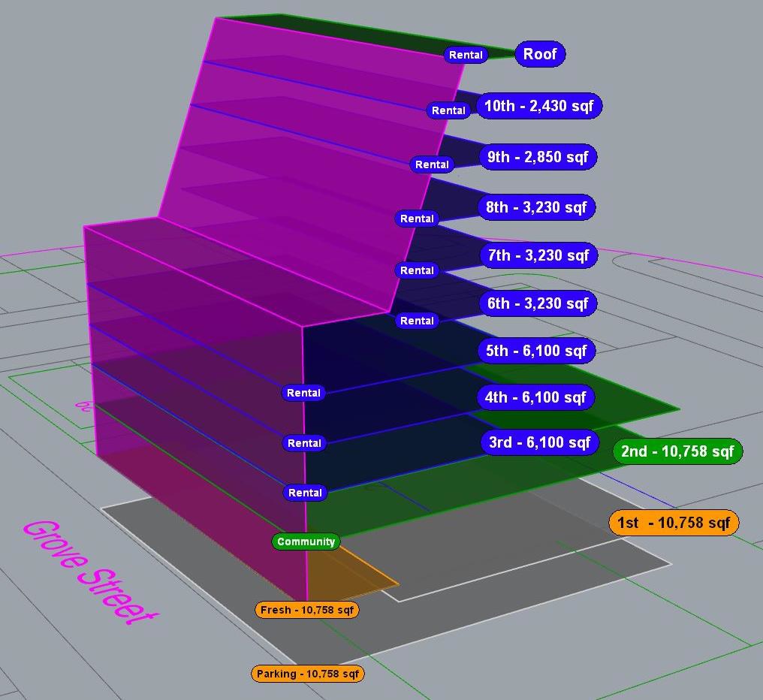Click the 8th - 3,230 sqf label
763x700 pixels.
pos(536,207)
